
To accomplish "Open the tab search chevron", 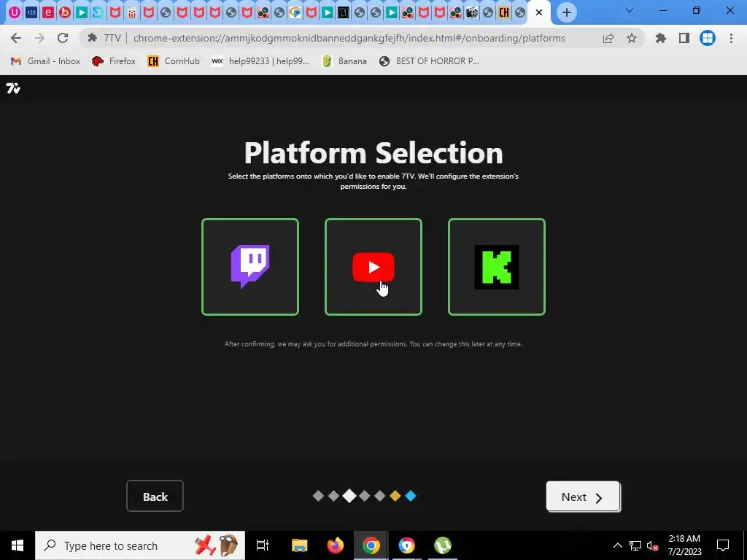I will coord(630,10).
